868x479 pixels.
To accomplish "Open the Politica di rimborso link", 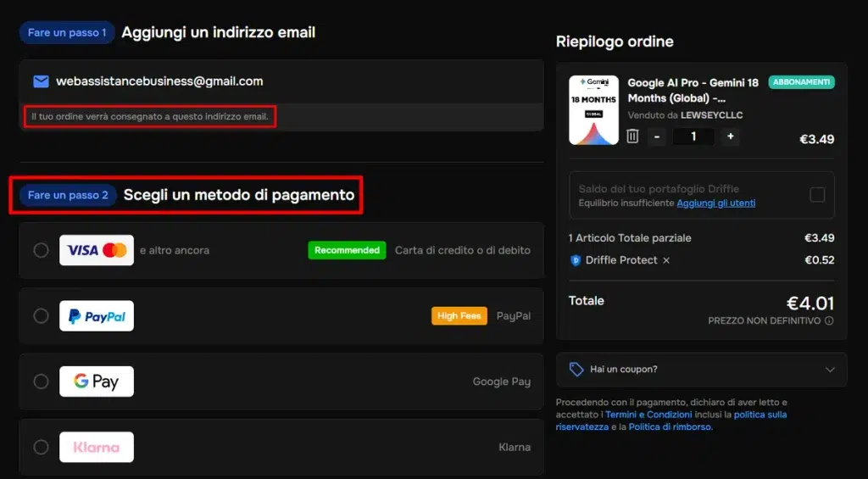I will tap(670, 427).
